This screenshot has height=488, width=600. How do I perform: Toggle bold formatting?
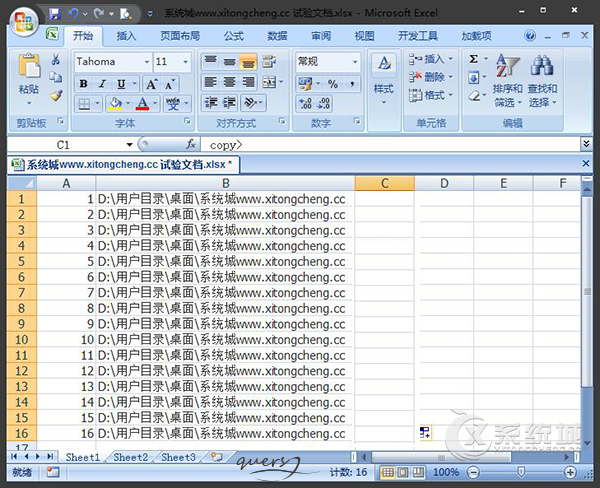tap(83, 84)
